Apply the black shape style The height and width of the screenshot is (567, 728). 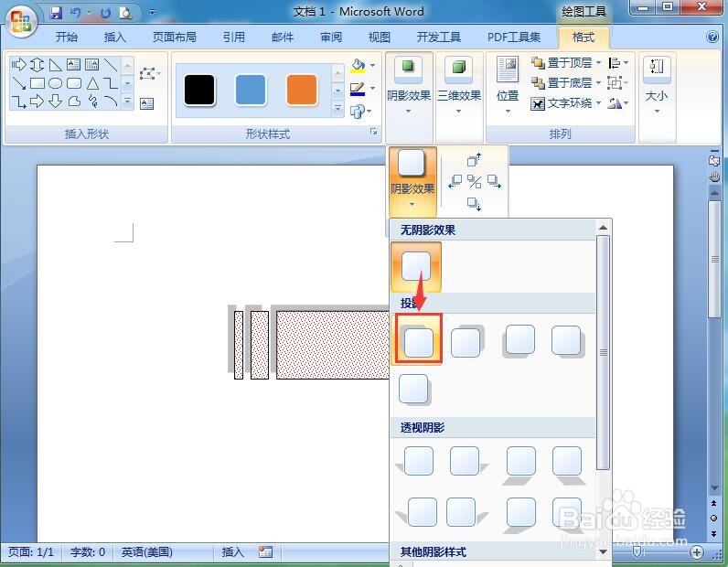click(199, 90)
